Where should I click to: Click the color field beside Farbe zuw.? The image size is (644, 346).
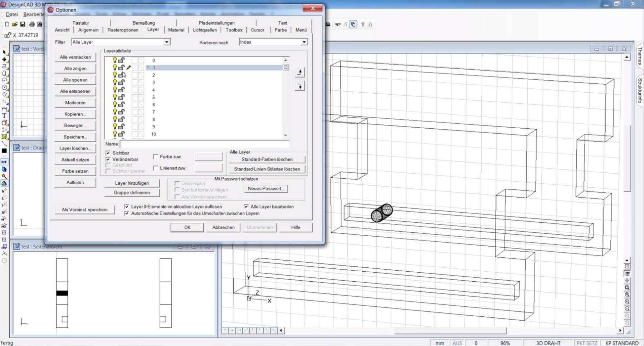click(x=209, y=156)
